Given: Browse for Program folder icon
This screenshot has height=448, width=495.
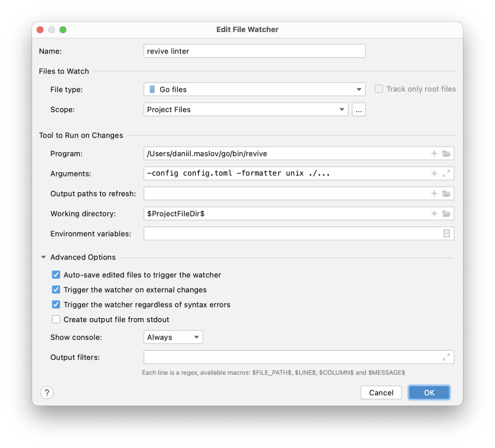Looking at the screenshot, I should tap(446, 153).
